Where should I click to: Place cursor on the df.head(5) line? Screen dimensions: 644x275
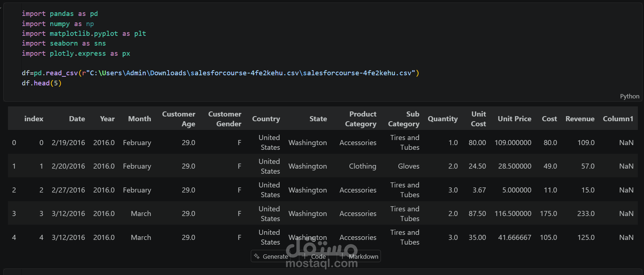(42, 83)
